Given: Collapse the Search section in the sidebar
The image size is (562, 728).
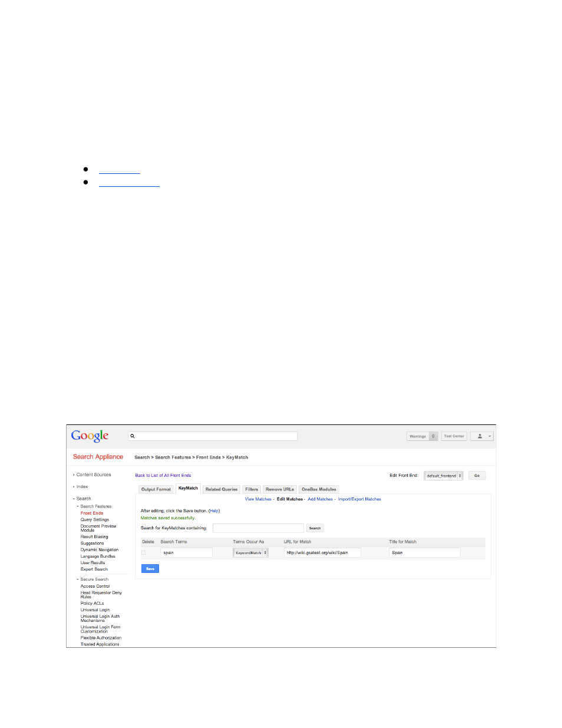Looking at the screenshot, I should 83,499.
